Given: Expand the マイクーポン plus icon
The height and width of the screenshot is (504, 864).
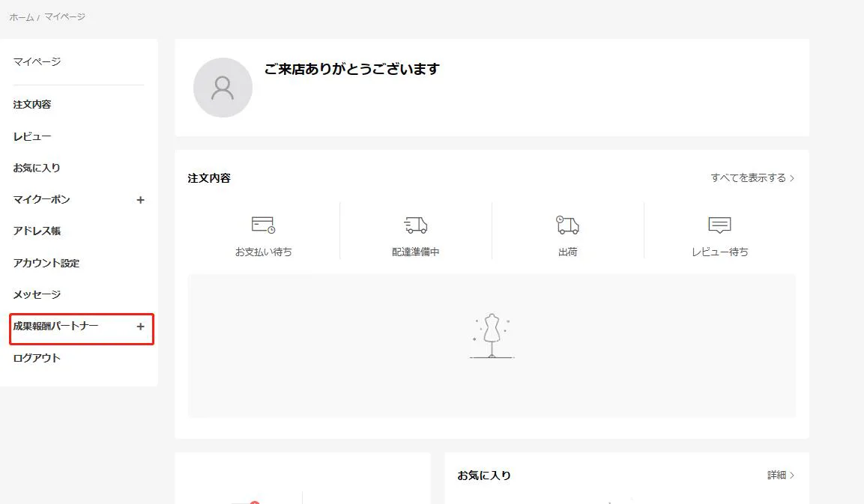Looking at the screenshot, I should 140,200.
